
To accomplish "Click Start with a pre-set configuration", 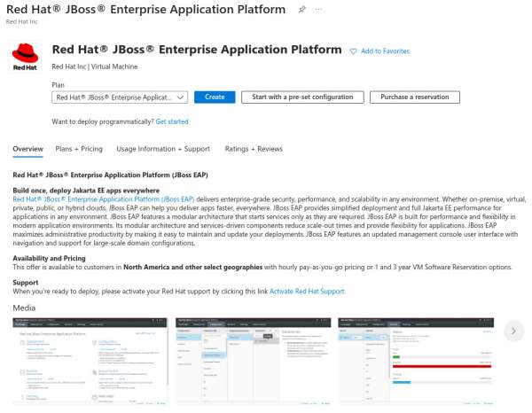I will pyautogui.click(x=302, y=97).
